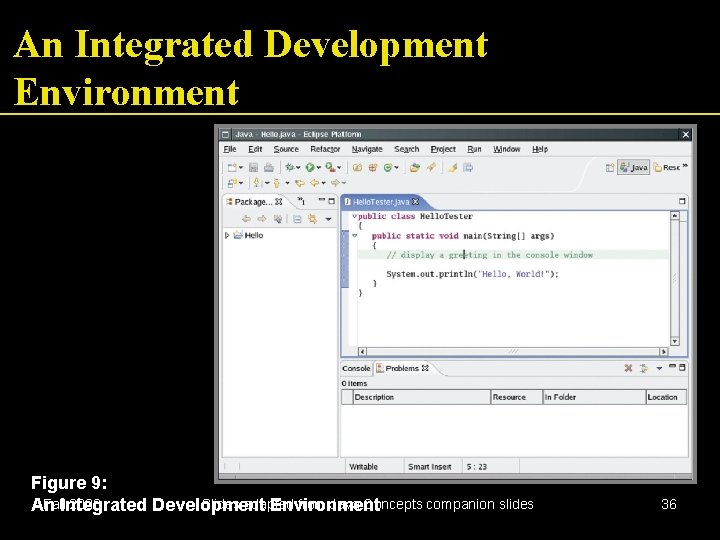Click the New Java Project icon

point(357,168)
